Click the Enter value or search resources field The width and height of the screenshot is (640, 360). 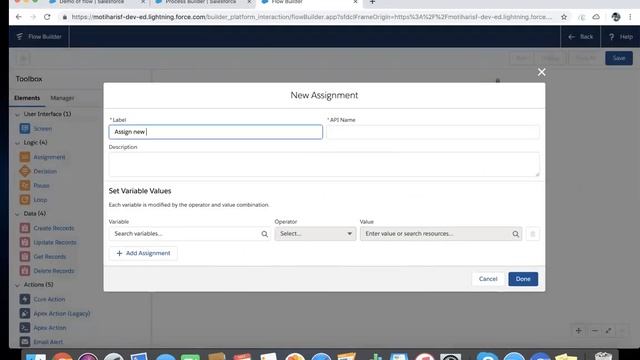pos(441,234)
